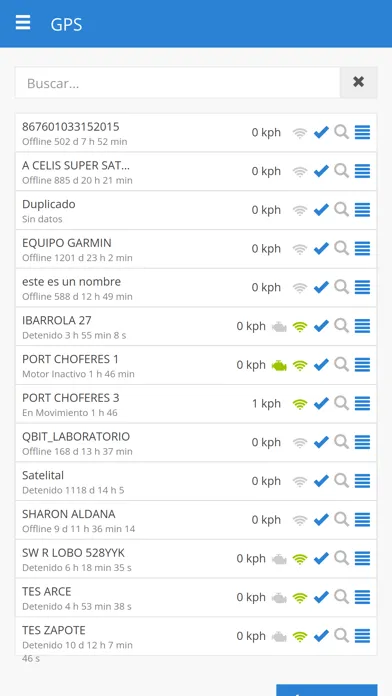Click magnifier icon for EQUIPO GARMIN

[341, 249]
